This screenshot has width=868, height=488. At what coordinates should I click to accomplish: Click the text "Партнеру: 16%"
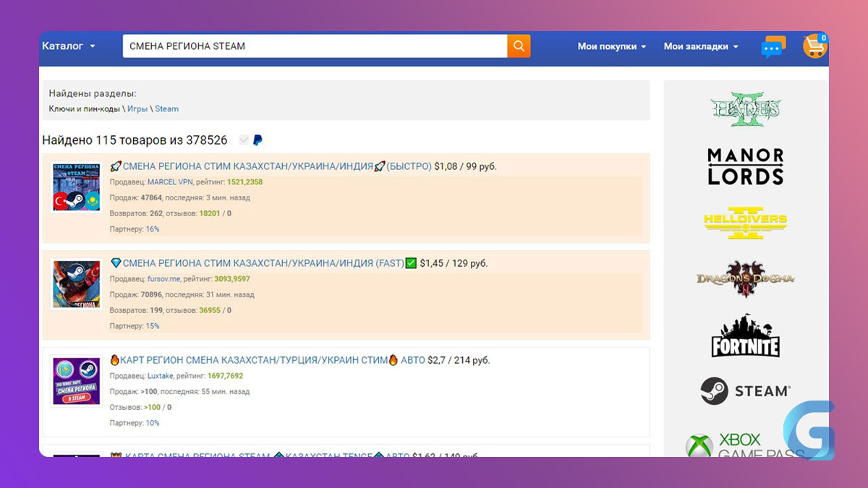135,230
